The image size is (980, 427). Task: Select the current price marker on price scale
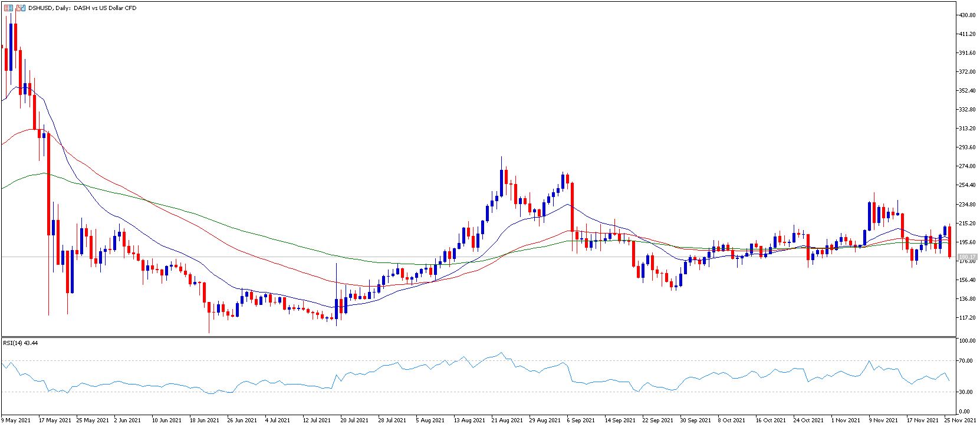pyautogui.click(x=968, y=257)
